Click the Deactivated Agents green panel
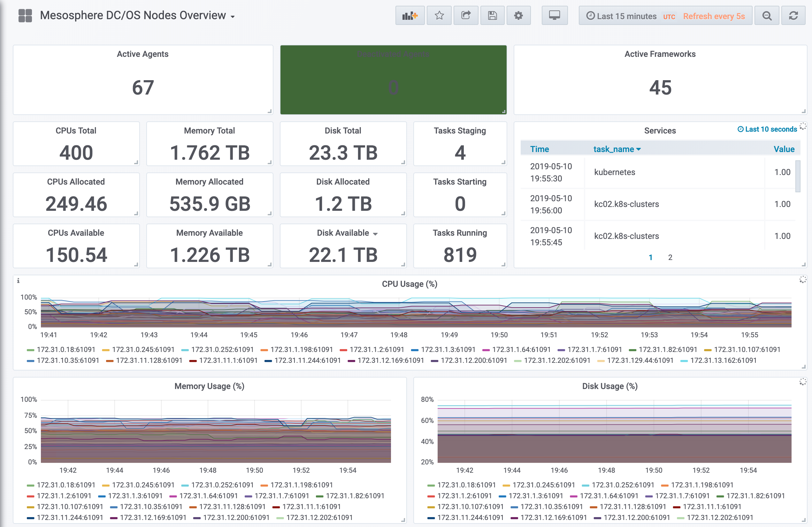 393,80
